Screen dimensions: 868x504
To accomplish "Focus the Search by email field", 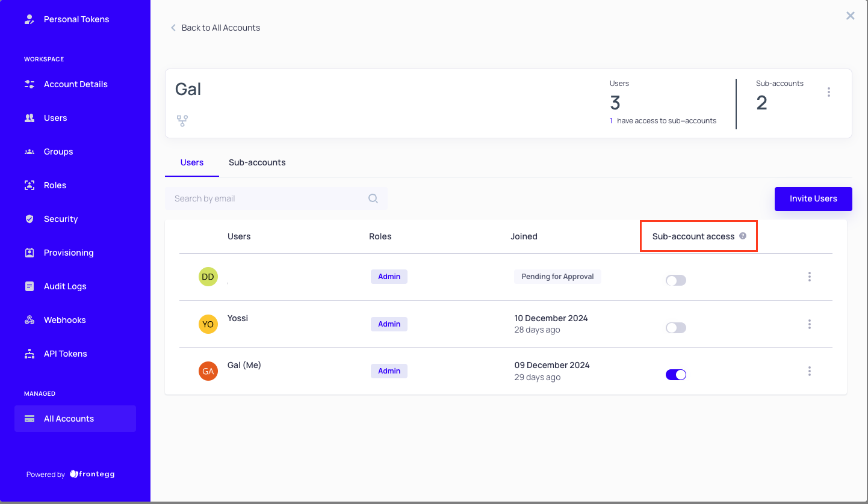I will click(268, 198).
